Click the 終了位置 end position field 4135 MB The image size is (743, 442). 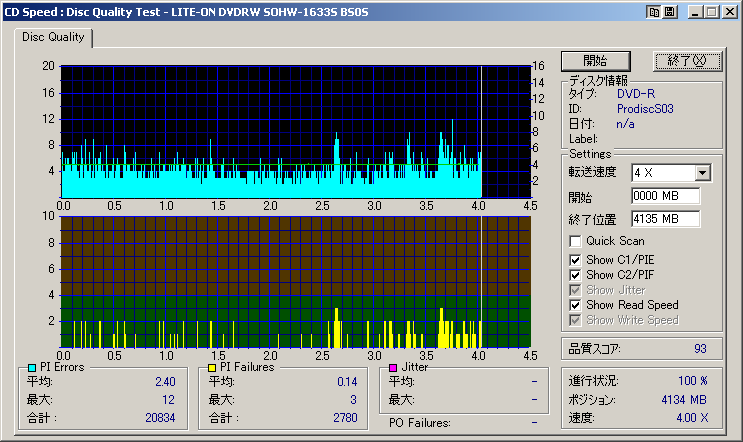[665, 218]
